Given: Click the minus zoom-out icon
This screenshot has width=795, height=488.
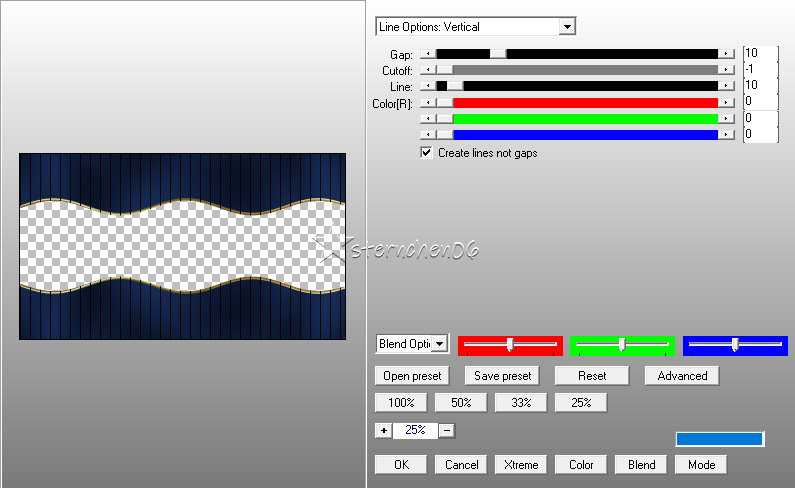Looking at the screenshot, I should coord(447,430).
